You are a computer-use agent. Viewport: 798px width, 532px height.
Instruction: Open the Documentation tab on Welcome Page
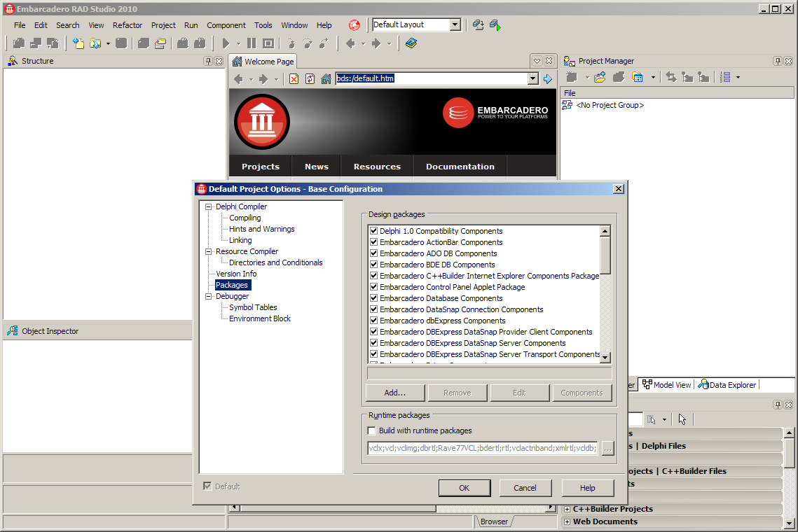460,167
